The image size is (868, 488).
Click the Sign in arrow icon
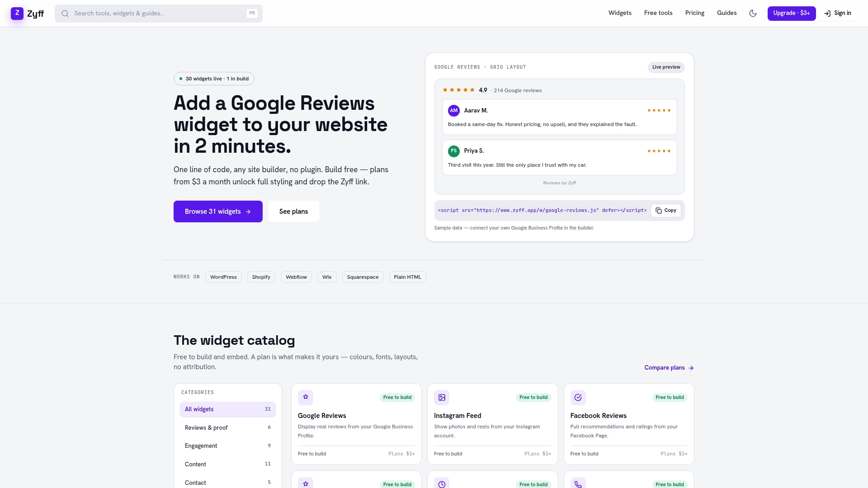click(x=827, y=14)
